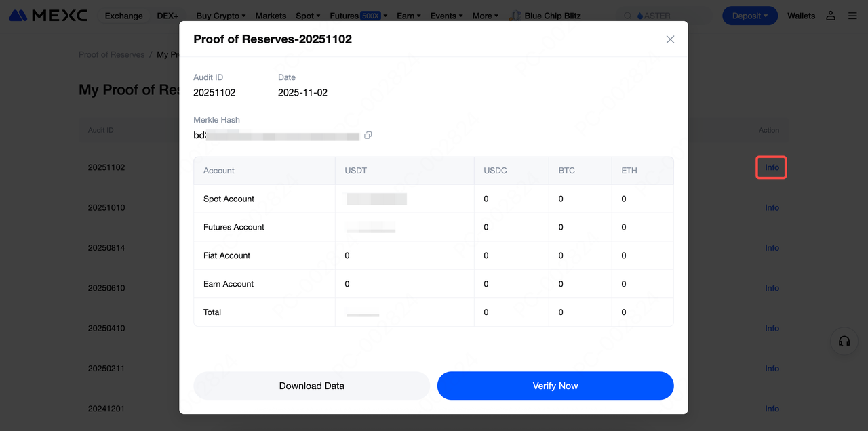
Task: Open the user profile icon
Action: [831, 16]
